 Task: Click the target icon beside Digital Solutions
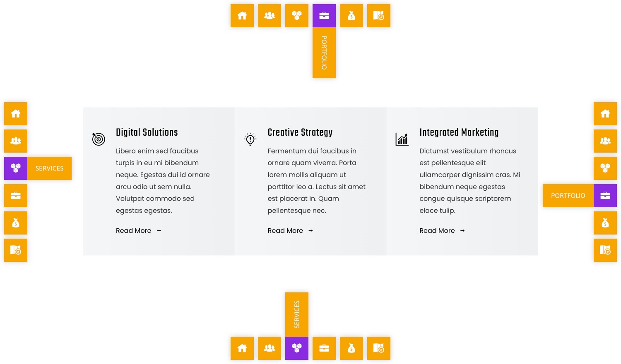99,139
